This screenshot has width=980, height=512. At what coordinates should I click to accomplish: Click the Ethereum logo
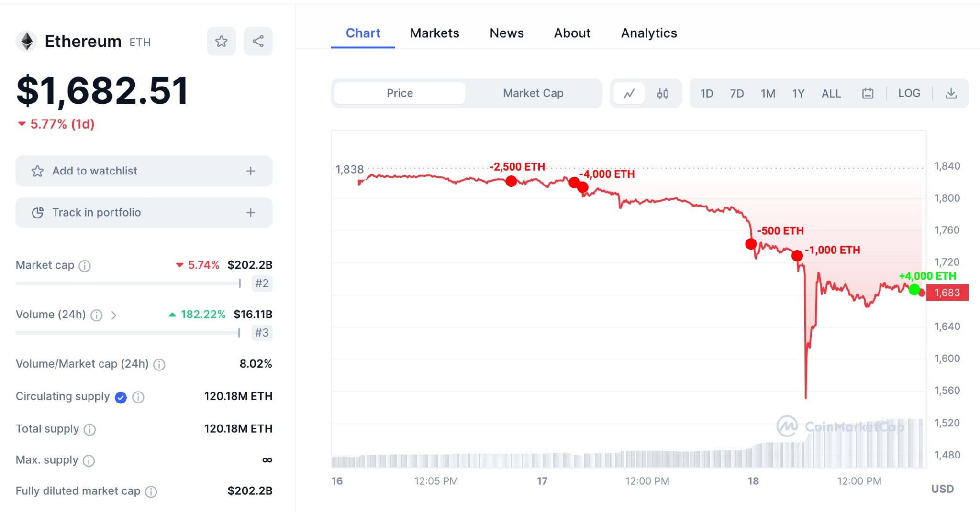click(26, 41)
